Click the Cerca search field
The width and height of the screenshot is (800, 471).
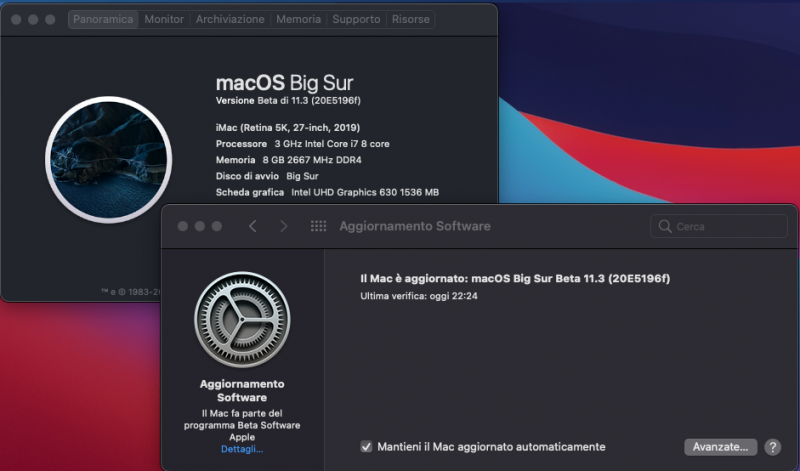719,226
